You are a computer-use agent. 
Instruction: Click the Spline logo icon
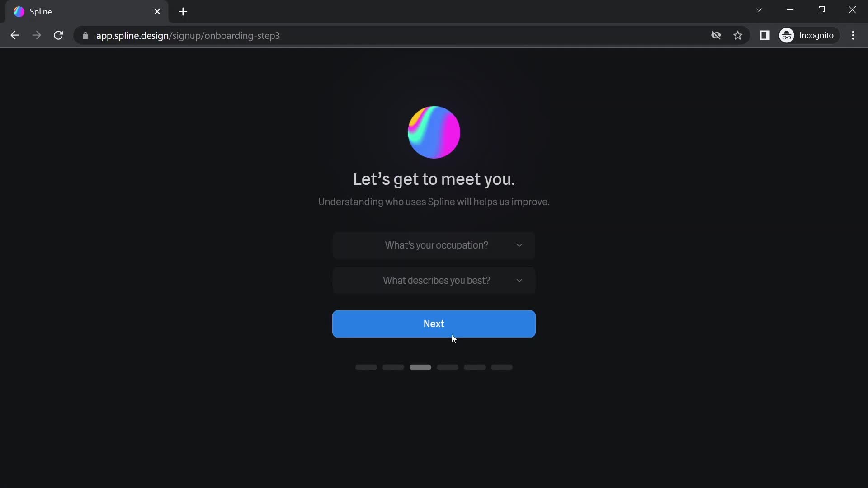18,12
